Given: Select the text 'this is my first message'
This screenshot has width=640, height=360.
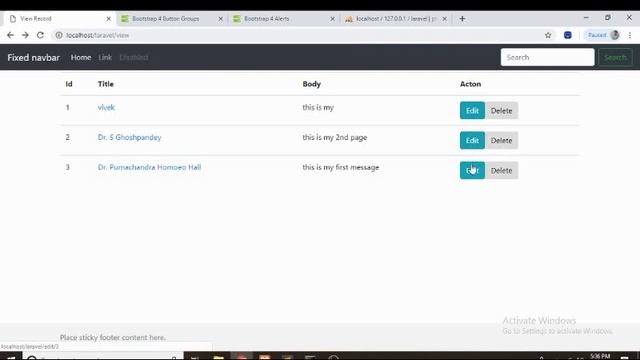Looking at the screenshot, I should click(341, 167).
